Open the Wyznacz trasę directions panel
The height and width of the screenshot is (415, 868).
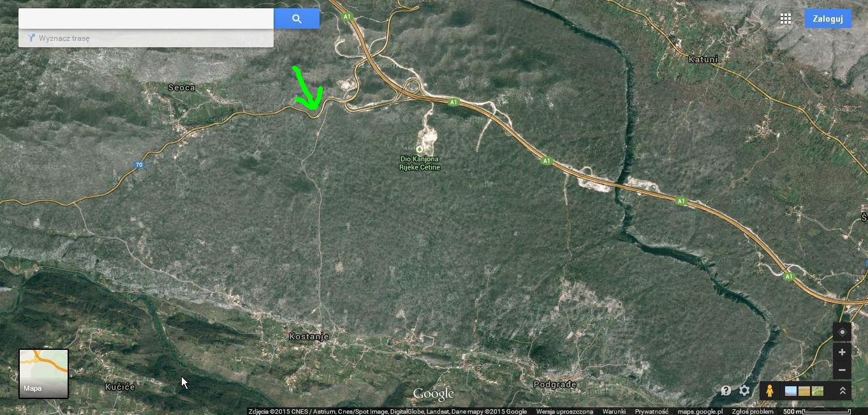point(64,38)
